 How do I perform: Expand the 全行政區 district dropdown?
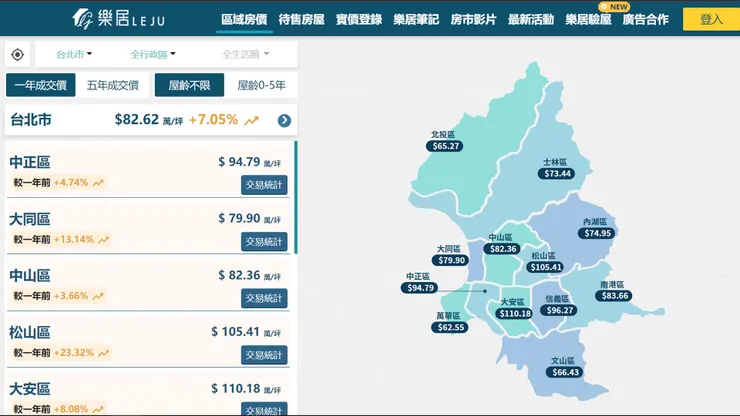tap(153, 55)
